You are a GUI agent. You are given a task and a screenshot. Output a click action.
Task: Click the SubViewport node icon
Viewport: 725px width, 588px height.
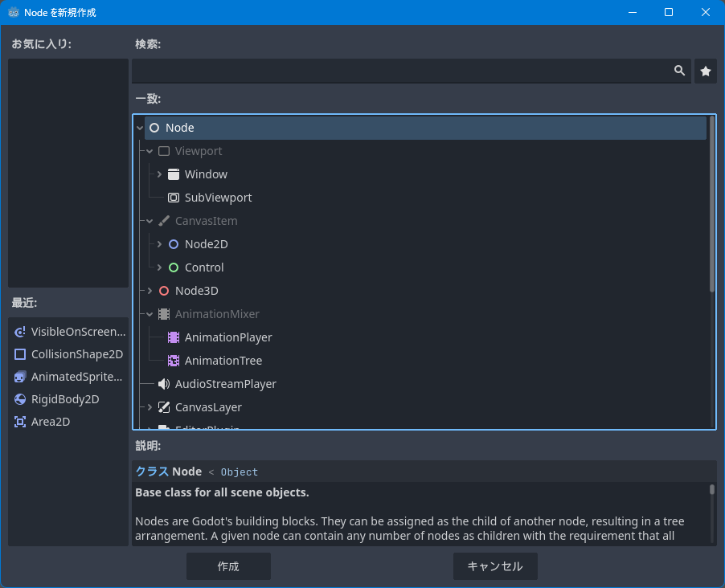[x=174, y=198]
